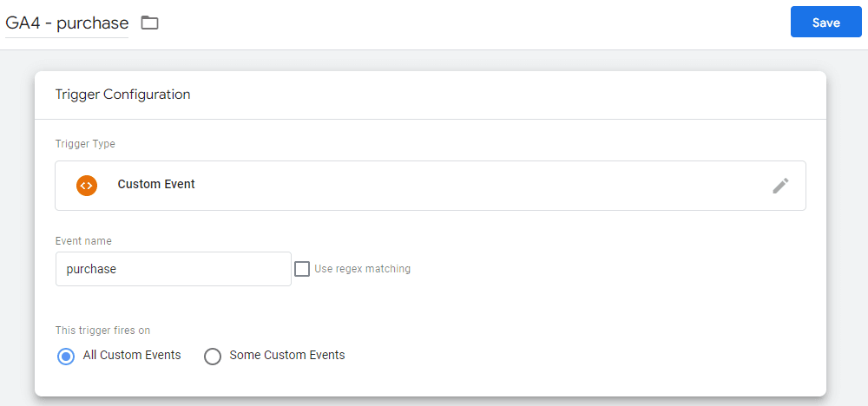Click the Trigger Configuration heading
Viewport: 868px width, 406px height.
(x=123, y=95)
